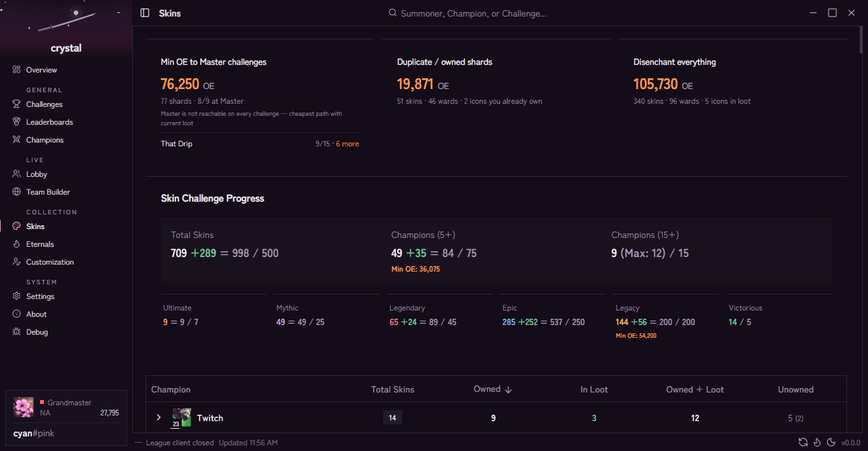Click the Lobby people icon
The height and width of the screenshot is (451, 868).
(x=17, y=174)
